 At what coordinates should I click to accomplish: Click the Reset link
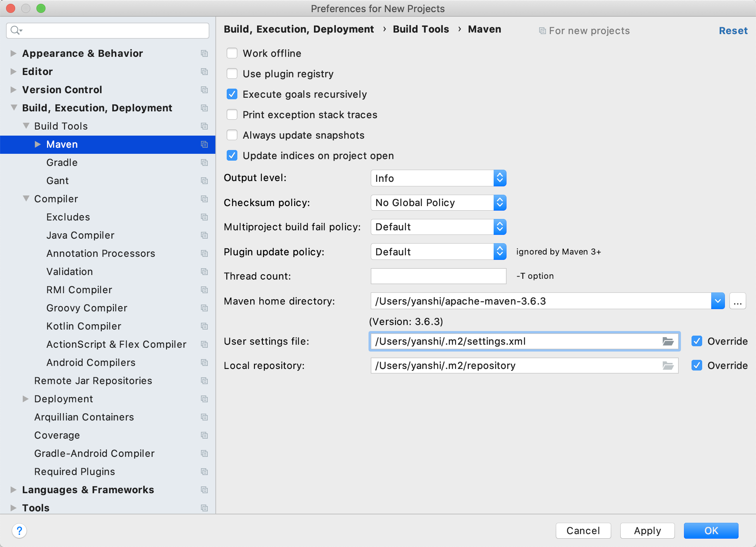pos(733,31)
